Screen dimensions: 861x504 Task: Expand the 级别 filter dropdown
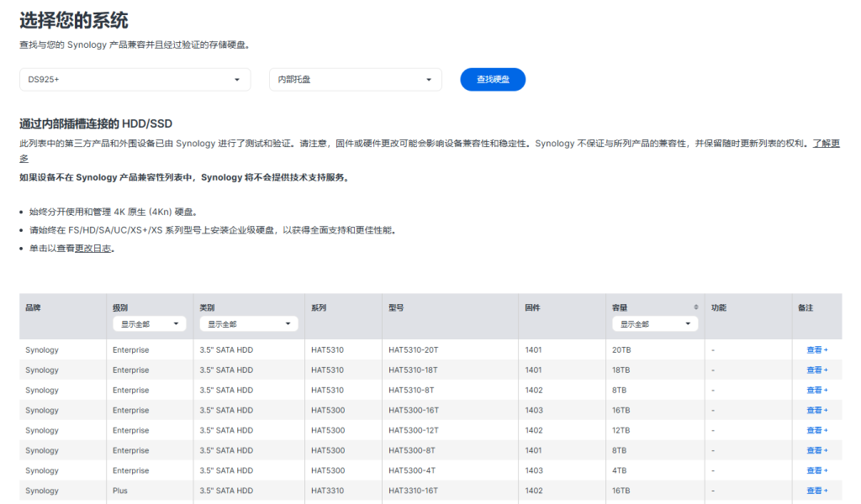point(150,324)
